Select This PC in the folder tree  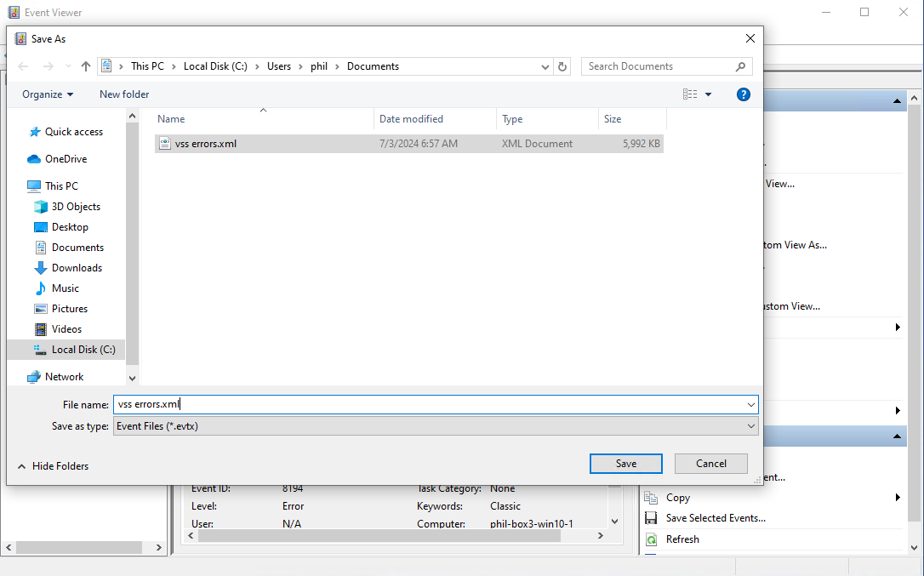61,186
